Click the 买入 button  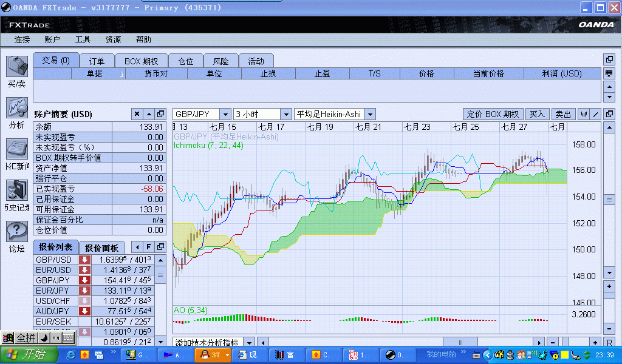point(537,114)
